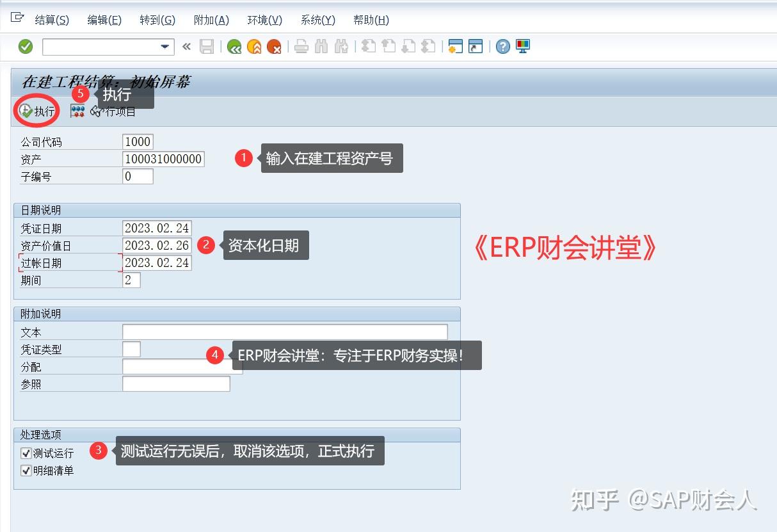
Task: Click the red Cancel icon
Action: click(275, 46)
